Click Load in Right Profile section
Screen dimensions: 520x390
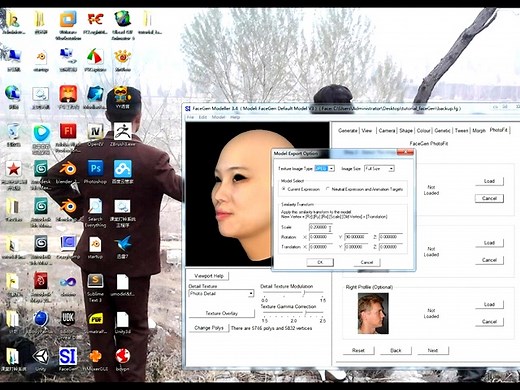(489, 304)
